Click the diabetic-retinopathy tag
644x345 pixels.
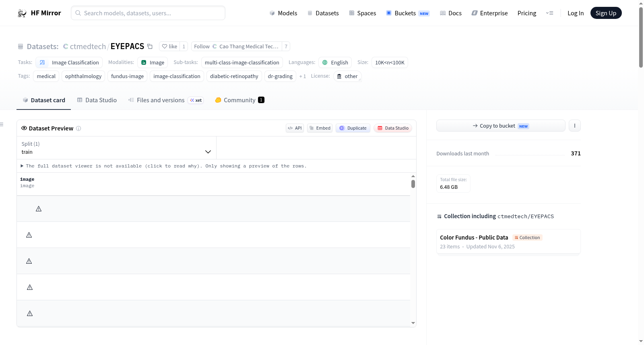click(x=234, y=76)
